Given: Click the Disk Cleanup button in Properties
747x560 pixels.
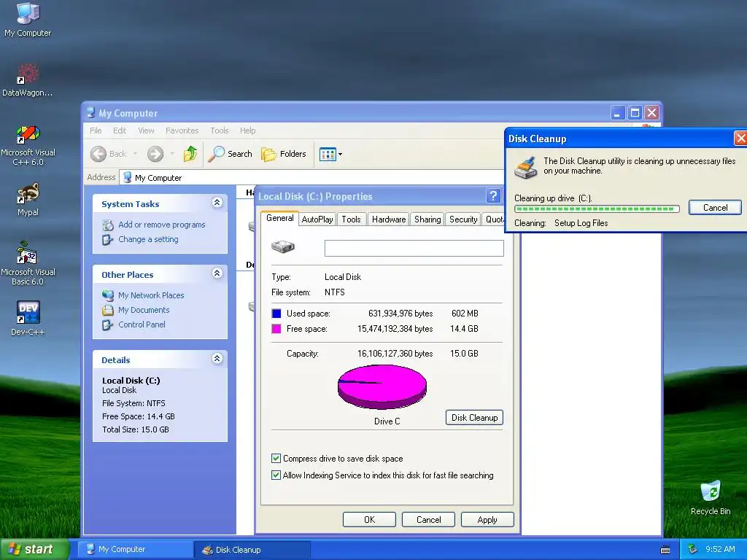Looking at the screenshot, I should pos(474,418).
